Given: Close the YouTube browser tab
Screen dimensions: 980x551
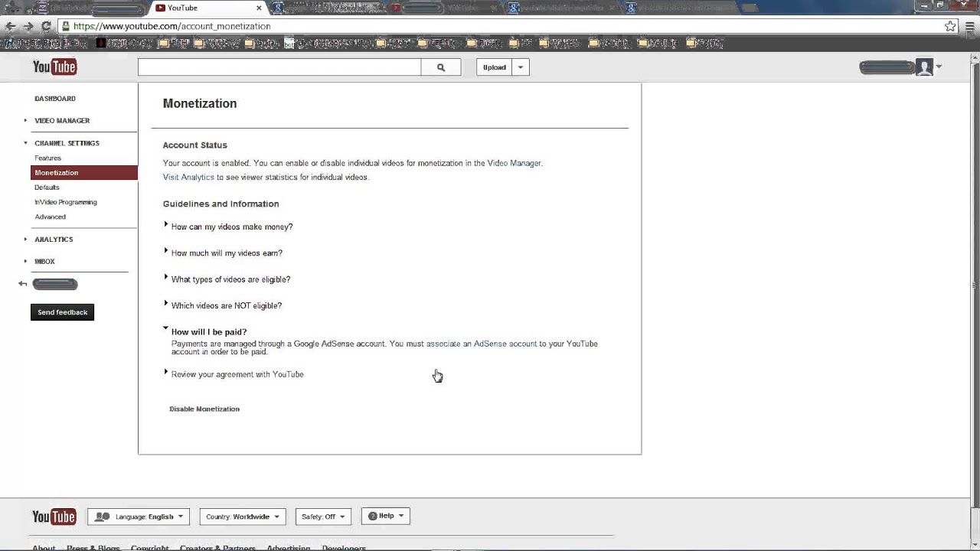Looking at the screenshot, I should click(x=259, y=8).
